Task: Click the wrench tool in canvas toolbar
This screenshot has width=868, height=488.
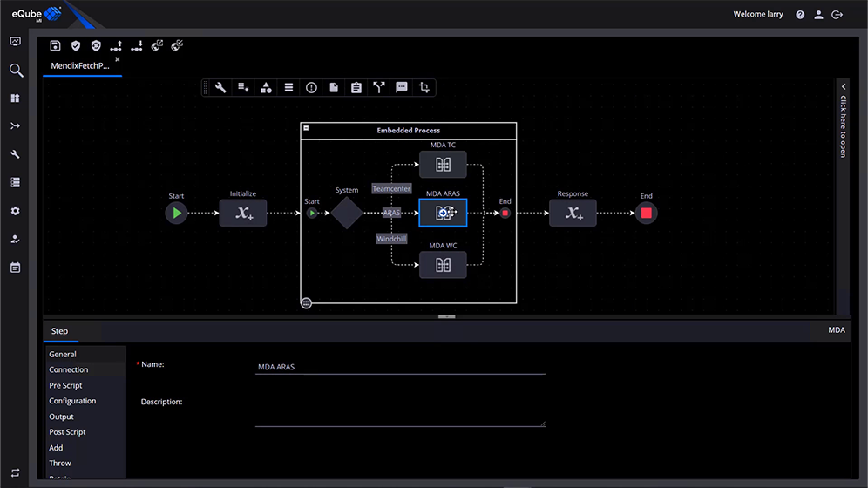Action: coord(220,87)
